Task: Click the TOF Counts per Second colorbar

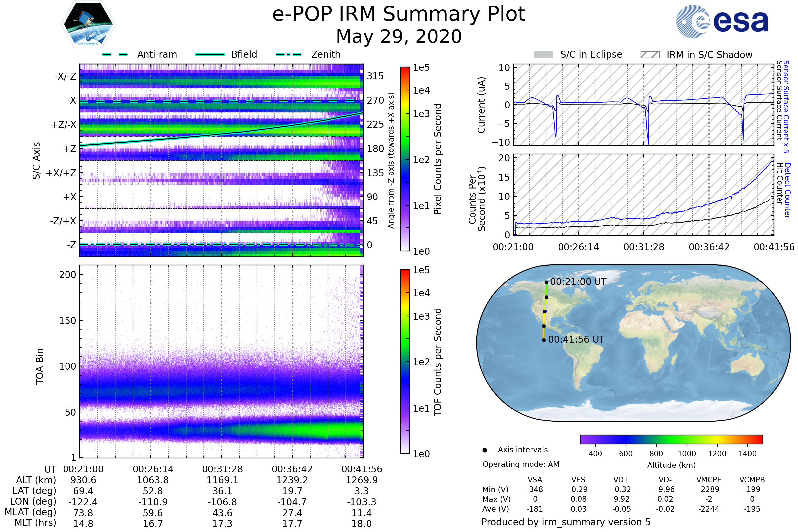Action: pyautogui.click(x=405, y=361)
